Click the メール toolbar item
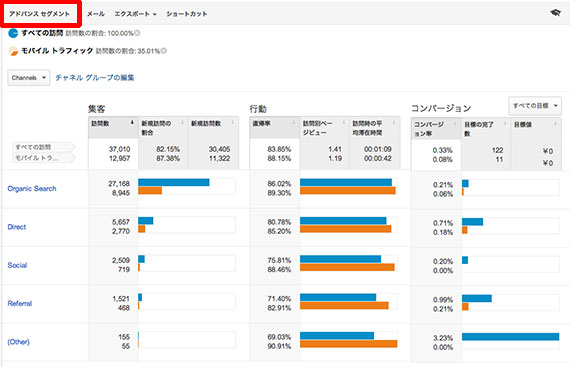570x367 pixels. (x=96, y=14)
